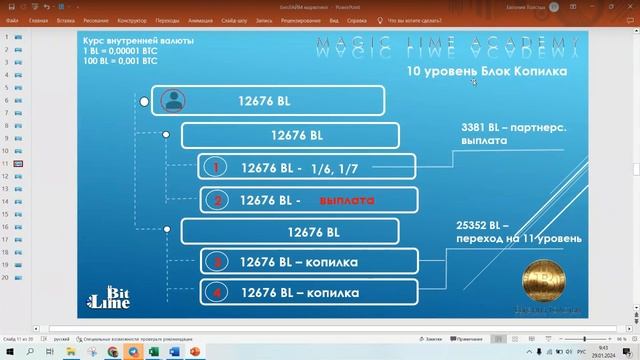Open the Конструктор ribbon tab
640x360 pixels.
[132, 20]
